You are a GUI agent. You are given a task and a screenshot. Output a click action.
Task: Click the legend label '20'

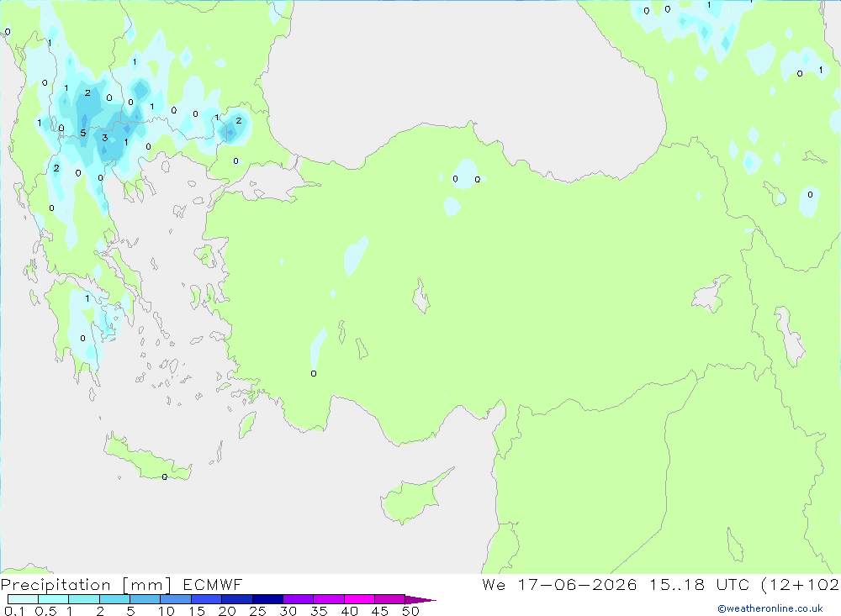click(x=227, y=611)
